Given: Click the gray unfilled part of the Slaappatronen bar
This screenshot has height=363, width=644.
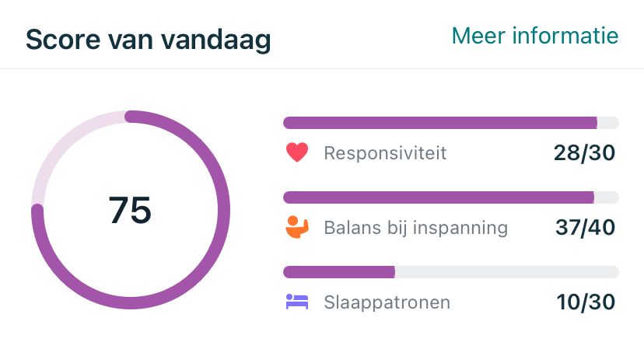Looking at the screenshot, I should click(506, 272).
